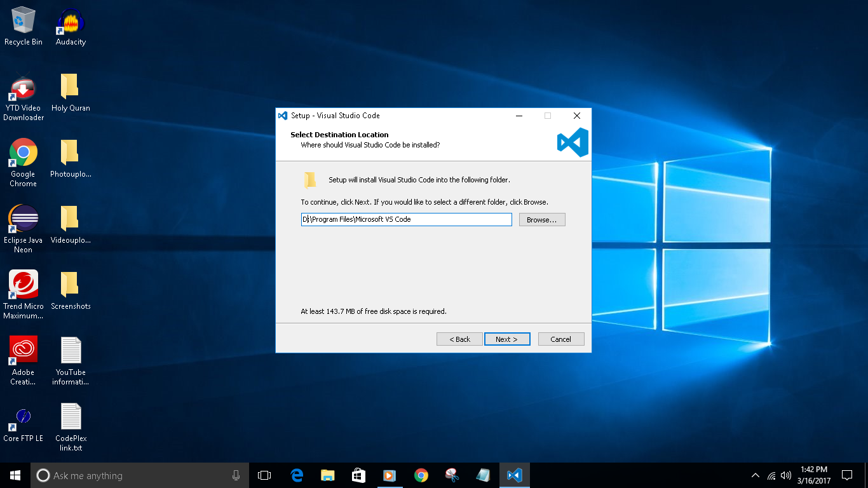Select the Photouploads folder on desktop
This screenshot has width=868, height=488.
point(71,159)
